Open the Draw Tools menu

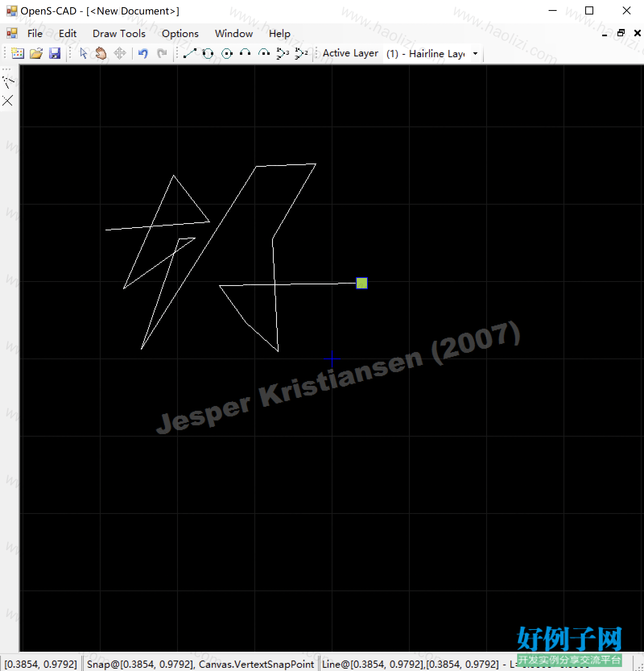point(119,33)
